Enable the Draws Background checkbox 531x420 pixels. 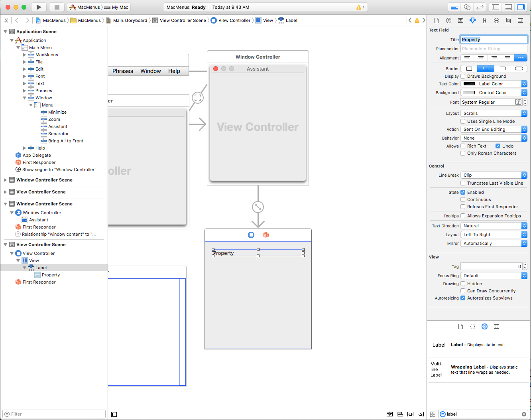point(463,76)
